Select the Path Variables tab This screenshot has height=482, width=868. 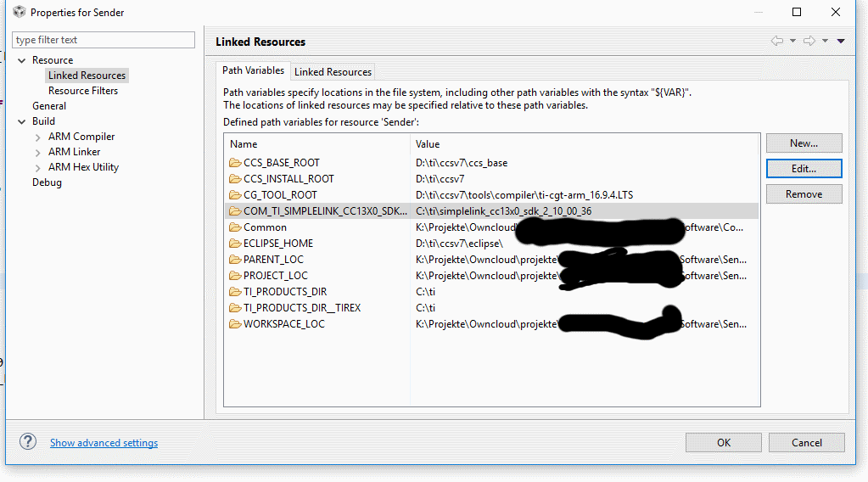253,70
